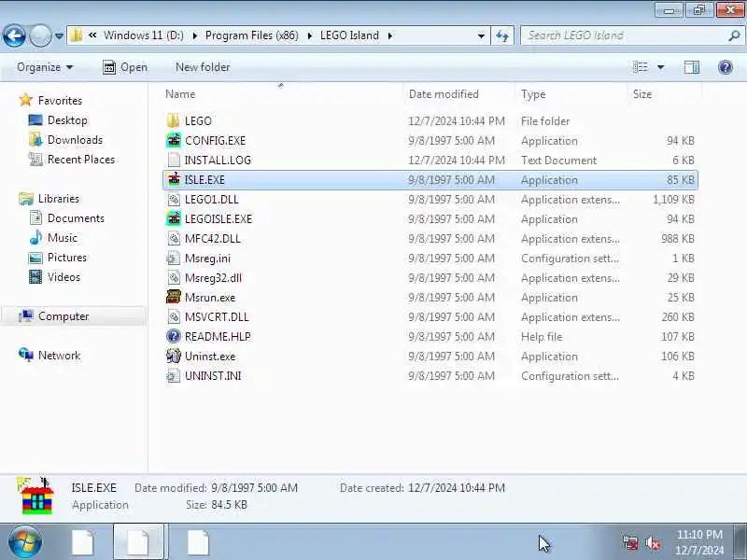
Task: Click the Open toolbar button
Action: 125,67
